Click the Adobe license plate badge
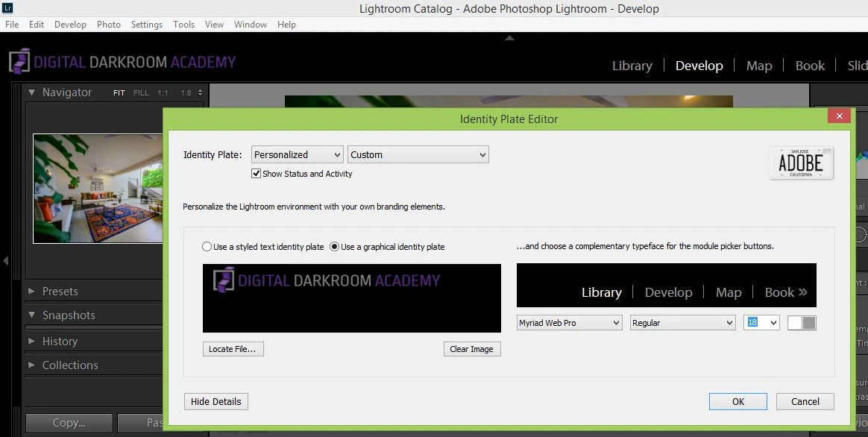 pyautogui.click(x=801, y=163)
